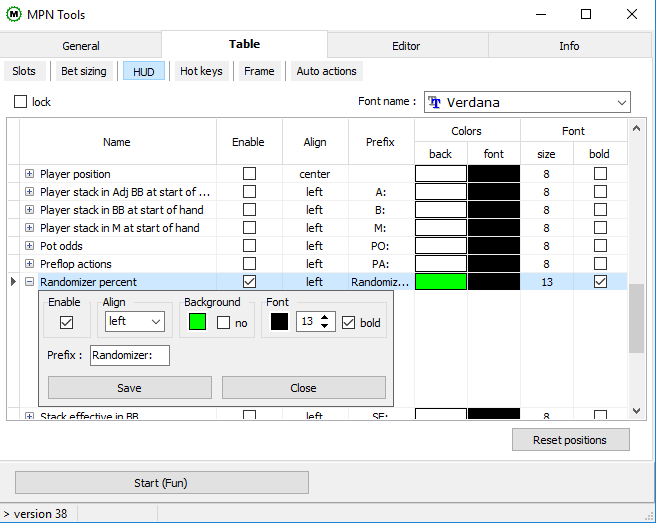The image size is (656, 523).
Task: Enable Player stack in BB item
Action: pos(249,210)
